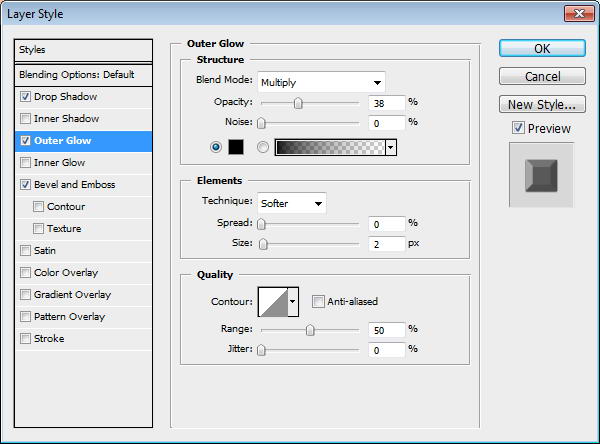Click the Spread slider handle
The height and width of the screenshot is (444, 600).
261,224
